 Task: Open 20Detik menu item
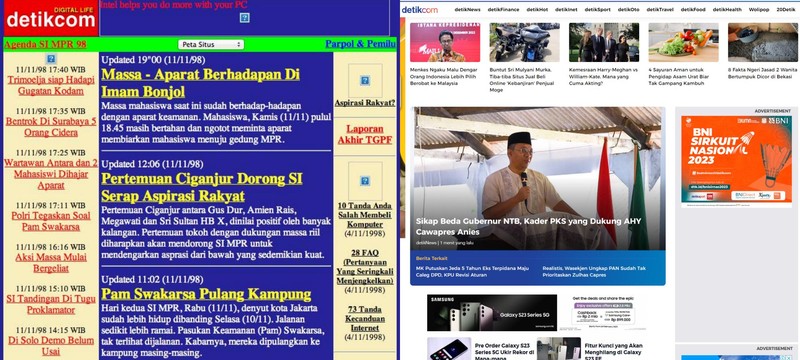[786, 10]
